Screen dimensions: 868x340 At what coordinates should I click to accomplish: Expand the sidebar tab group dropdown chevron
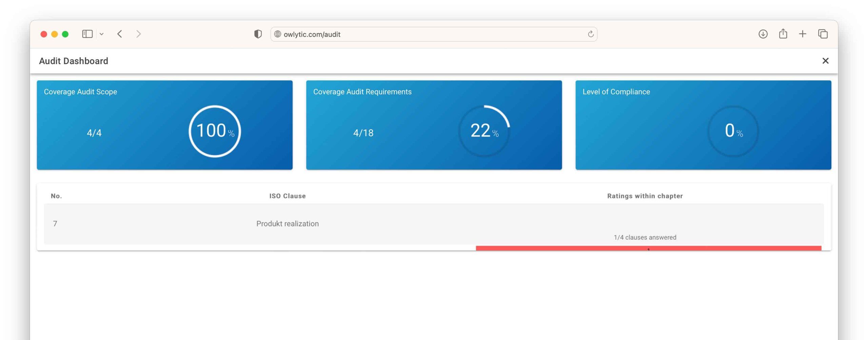click(x=101, y=34)
